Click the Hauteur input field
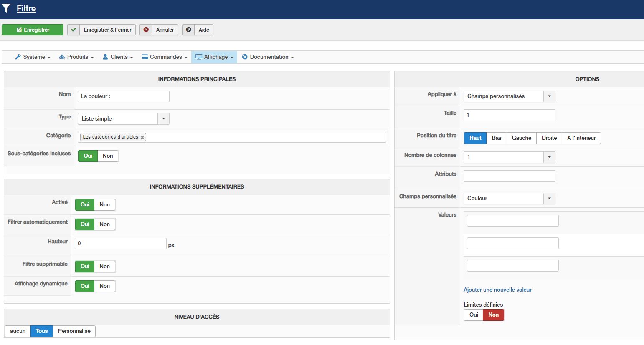Viewport: 644px width, 345px height. [x=121, y=244]
